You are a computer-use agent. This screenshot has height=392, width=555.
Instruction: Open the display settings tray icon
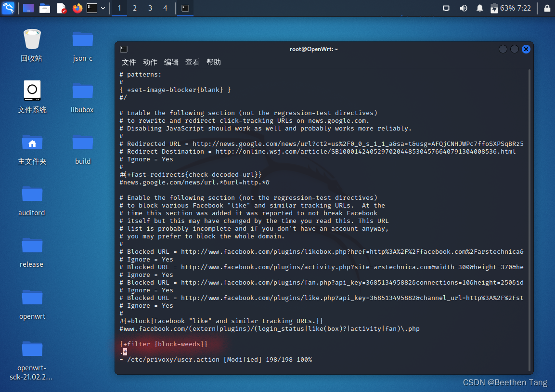pos(446,8)
